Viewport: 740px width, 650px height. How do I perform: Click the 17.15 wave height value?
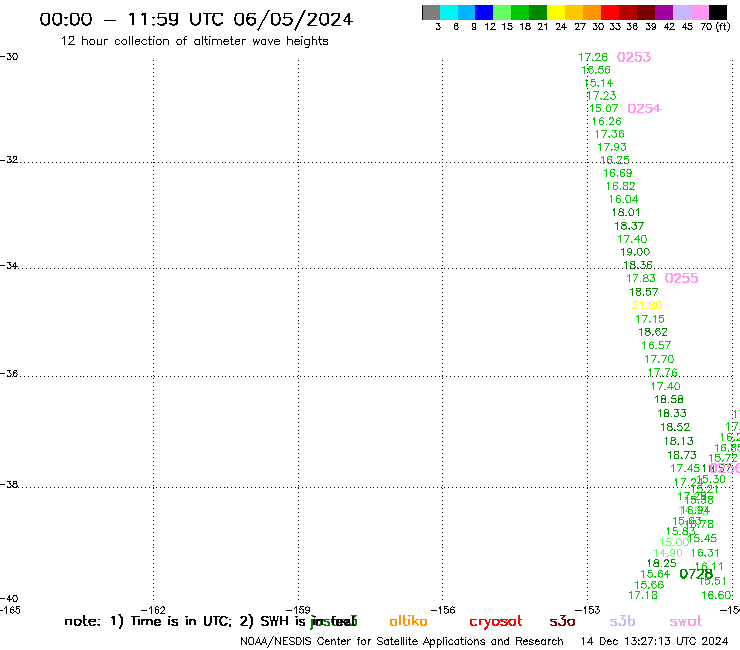tap(650, 319)
